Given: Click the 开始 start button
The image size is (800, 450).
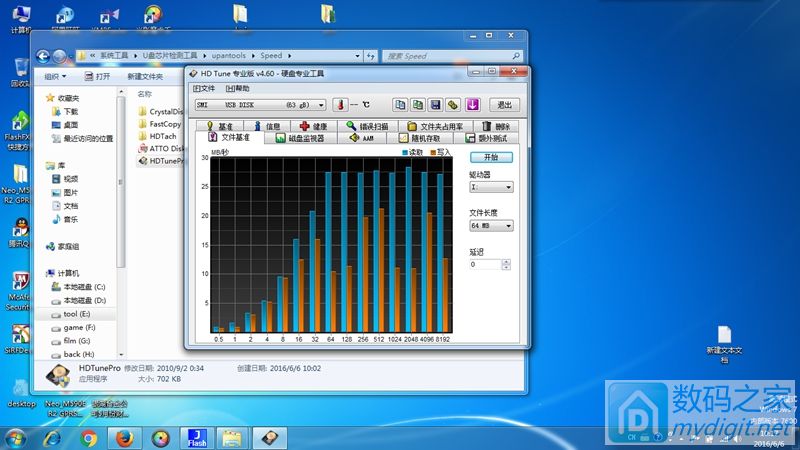Looking at the screenshot, I should [491, 157].
